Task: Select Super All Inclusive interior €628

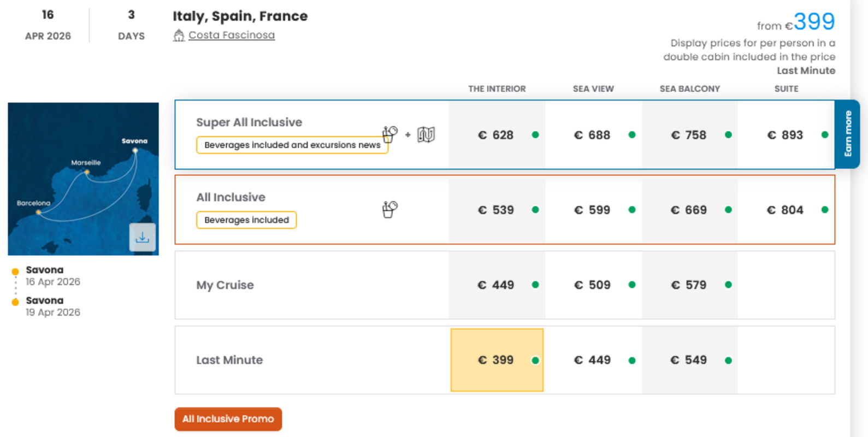Action: click(497, 135)
